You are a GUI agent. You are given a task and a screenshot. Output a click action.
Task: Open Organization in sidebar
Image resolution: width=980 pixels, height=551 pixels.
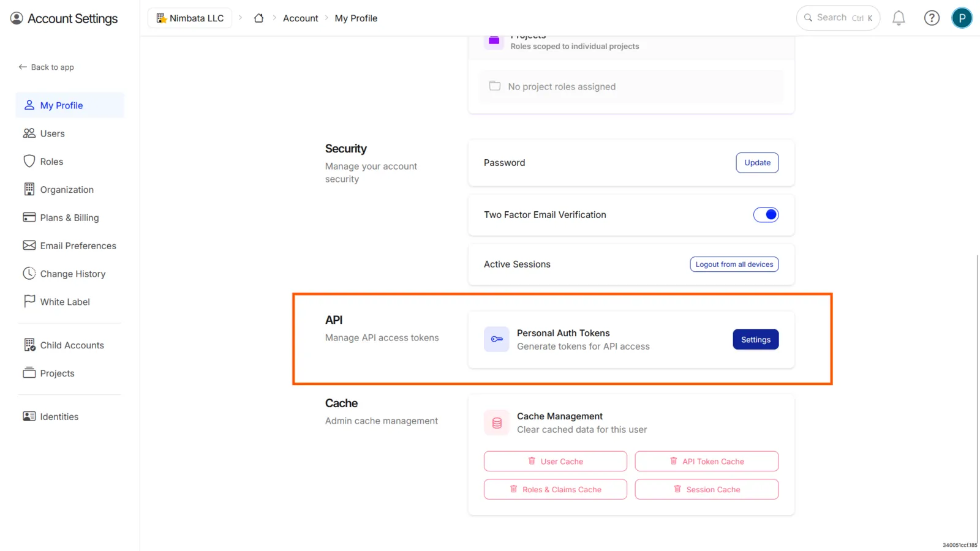point(70,190)
